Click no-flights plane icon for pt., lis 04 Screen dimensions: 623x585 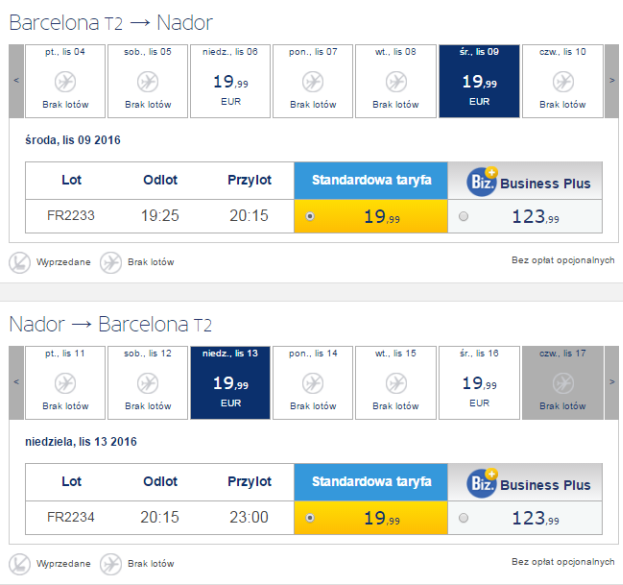point(65,82)
